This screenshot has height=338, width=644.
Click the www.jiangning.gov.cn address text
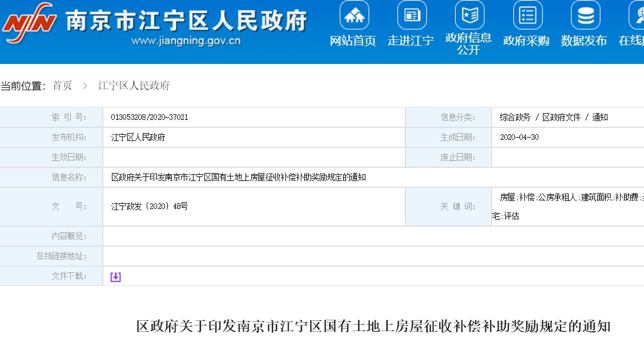pyautogui.click(x=186, y=41)
